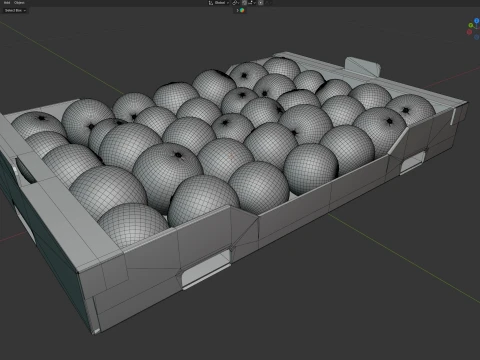Select the tab flap on crate's far edge

click(363, 67)
